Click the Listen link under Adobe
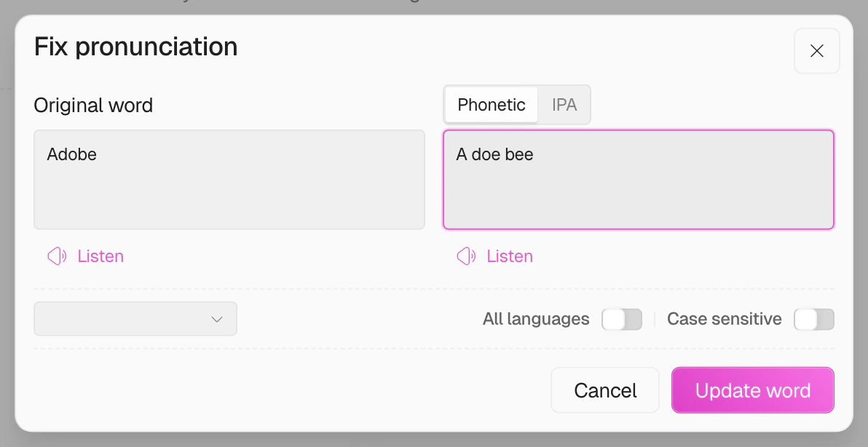868x447 pixels. click(x=100, y=256)
